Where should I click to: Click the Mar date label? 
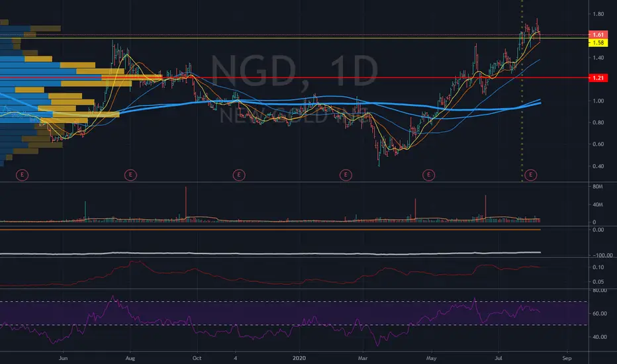click(362, 358)
